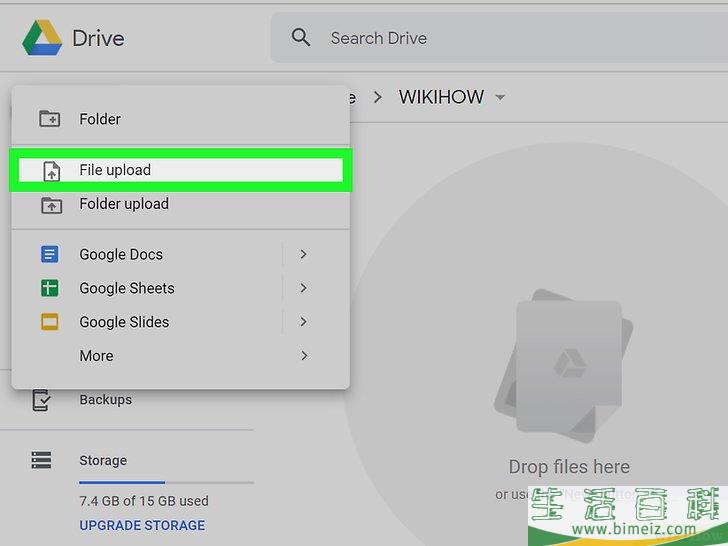Screen dimensions: 728x546
Task: Click the search magnifier icon
Action: 300,37
